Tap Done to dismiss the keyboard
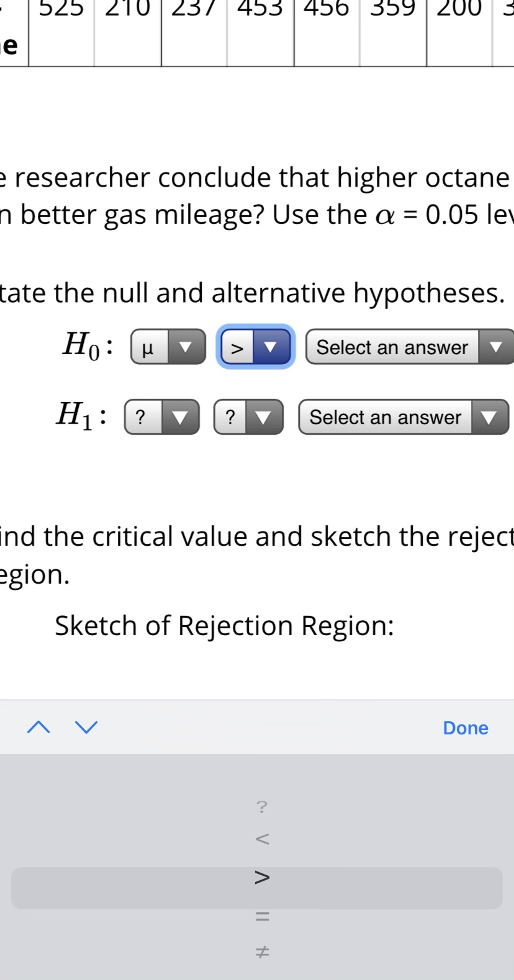The height and width of the screenshot is (980, 514). pyautogui.click(x=465, y=728)
